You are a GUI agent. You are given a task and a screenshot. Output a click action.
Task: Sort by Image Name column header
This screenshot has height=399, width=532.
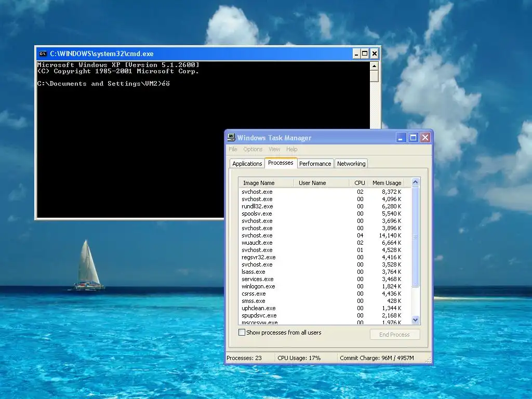point(267,183)
